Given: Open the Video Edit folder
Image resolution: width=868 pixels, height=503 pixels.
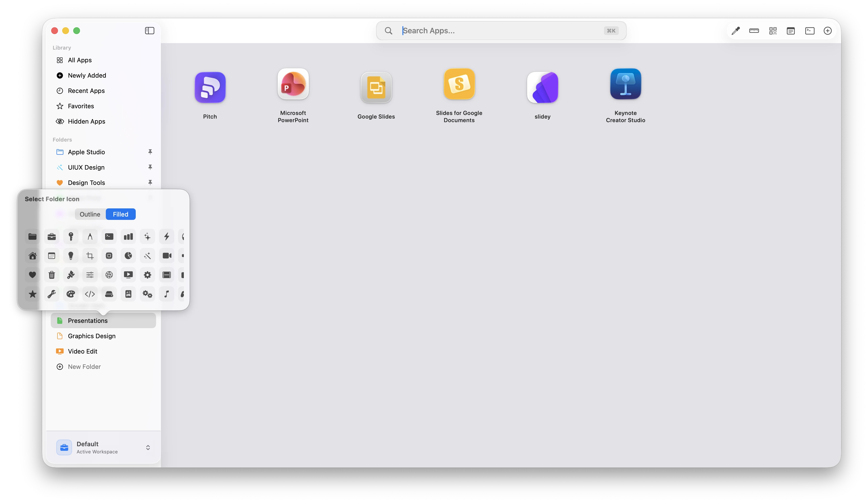Looking at the screenshot, I should [x=103, y=351].
